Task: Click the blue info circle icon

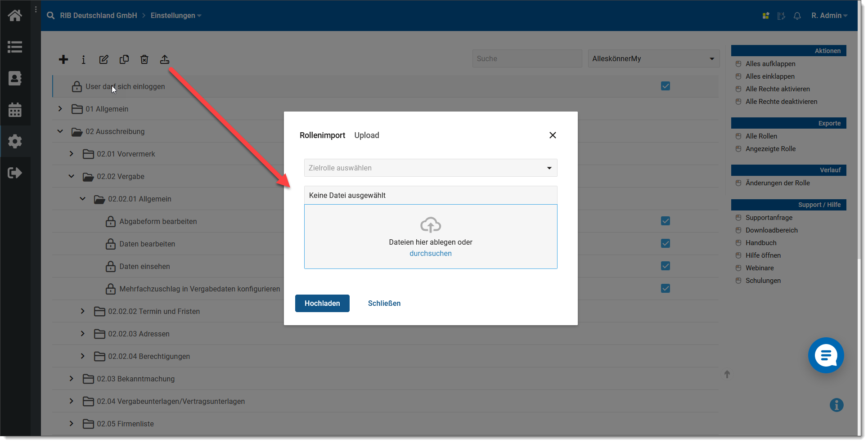Action: point(837,405)
